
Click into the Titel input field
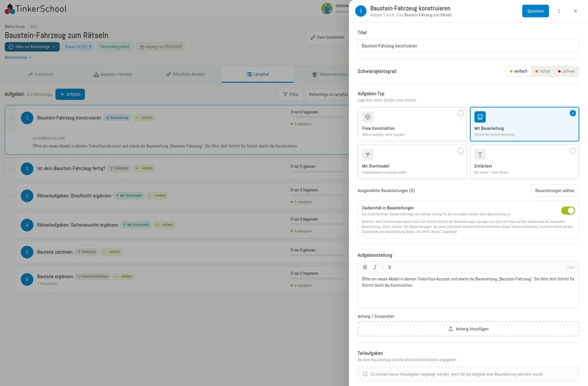click(x=468, y=46)
